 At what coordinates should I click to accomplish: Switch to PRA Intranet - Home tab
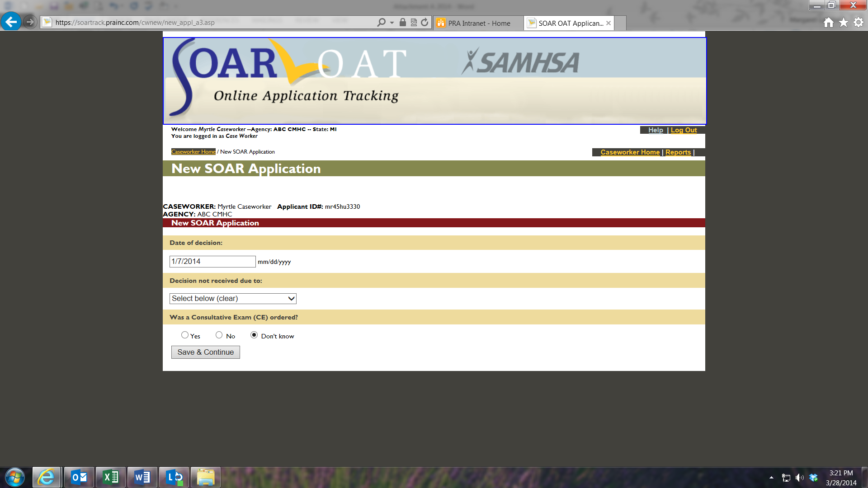coord(478,23)
